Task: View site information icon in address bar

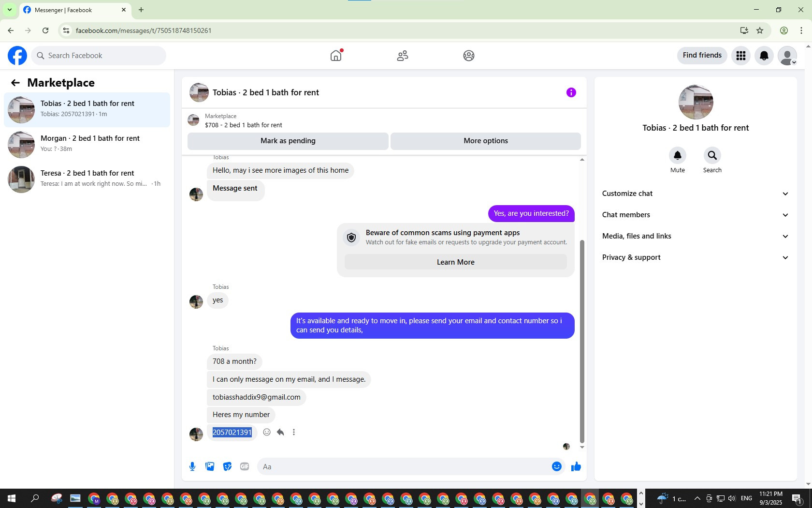Action: (x=66, y=30)
